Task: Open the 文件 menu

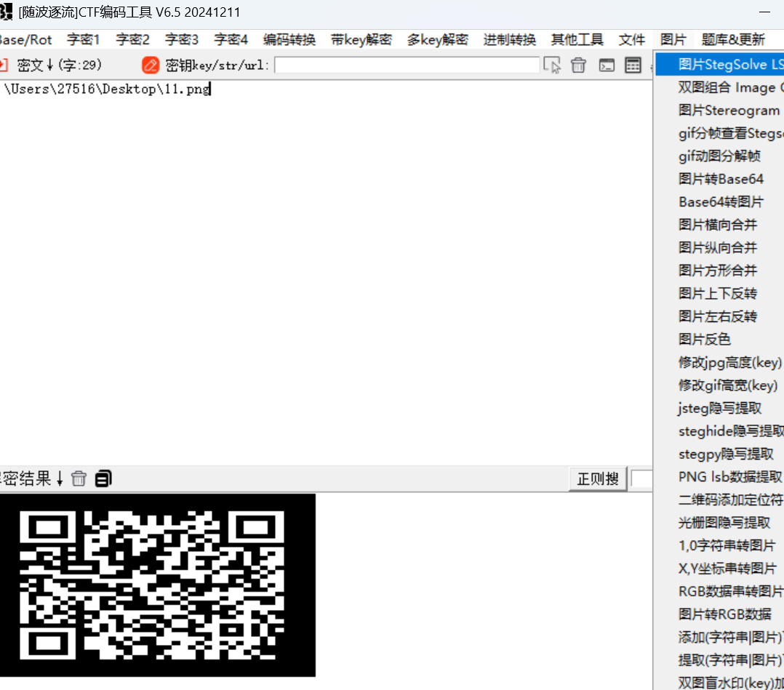Action: tap(631, 39)
